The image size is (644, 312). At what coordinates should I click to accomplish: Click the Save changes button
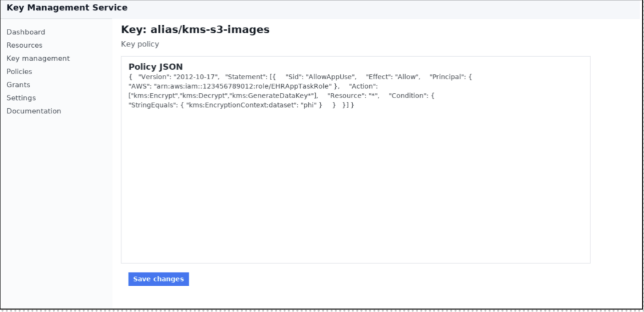click(x=158, y=279)
